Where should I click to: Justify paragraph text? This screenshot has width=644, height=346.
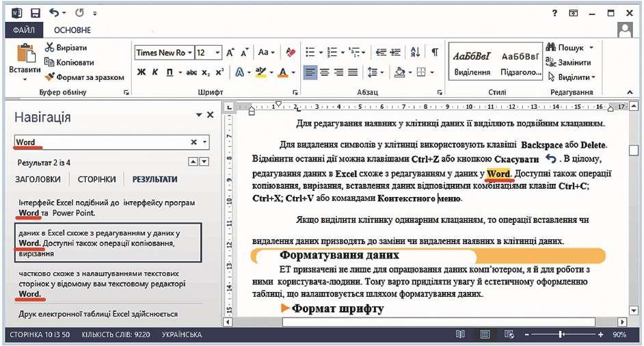point(353,72)
